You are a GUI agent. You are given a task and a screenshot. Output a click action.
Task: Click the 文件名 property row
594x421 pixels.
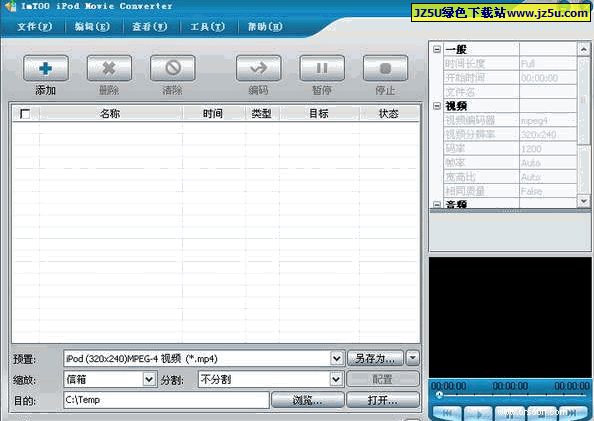(x=510, y=92)
